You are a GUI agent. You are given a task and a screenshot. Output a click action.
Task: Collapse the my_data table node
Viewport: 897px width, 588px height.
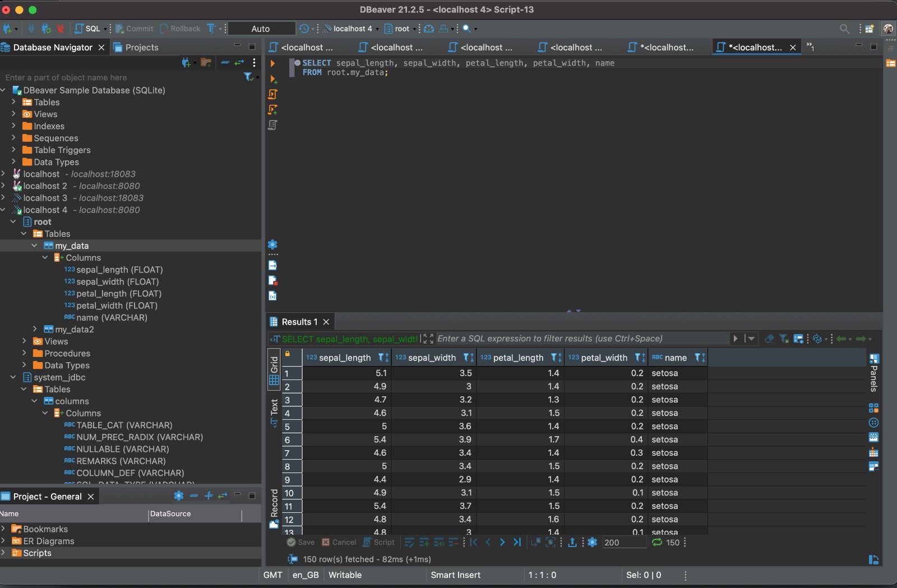point(35,246)
